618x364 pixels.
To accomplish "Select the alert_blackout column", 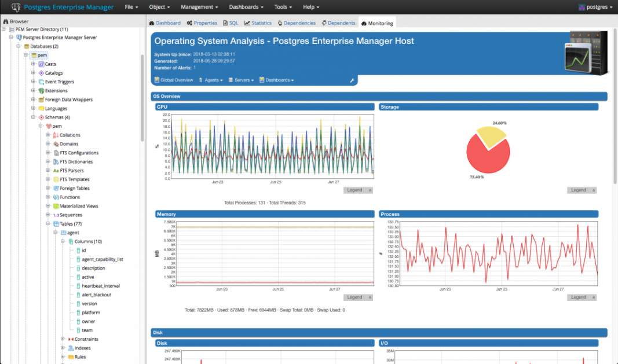I will [97, 295].
